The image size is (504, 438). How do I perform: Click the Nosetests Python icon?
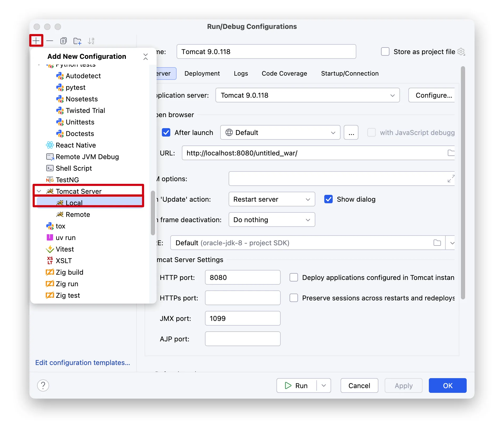pos(60,99)
